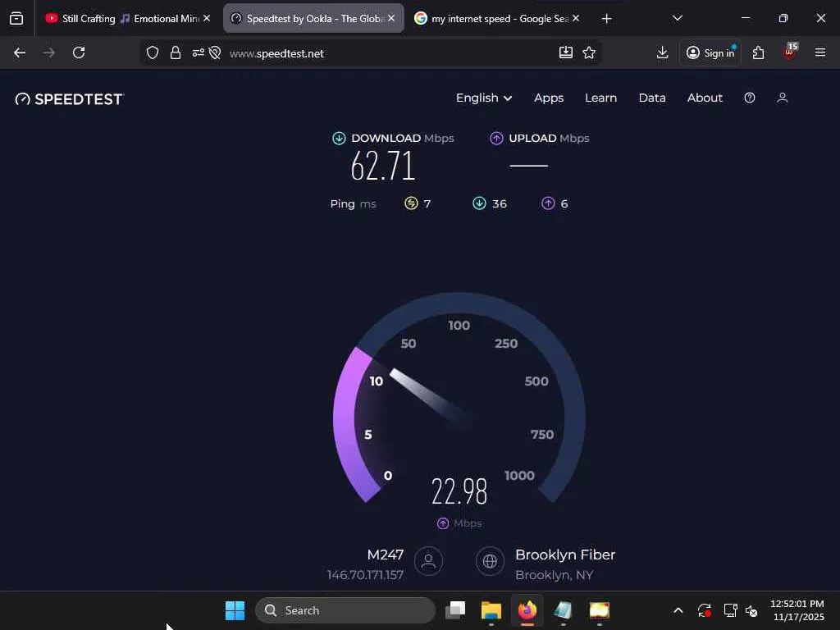
Task: Close the Speedtest by Ookla tab
Action: click(391, 18)
